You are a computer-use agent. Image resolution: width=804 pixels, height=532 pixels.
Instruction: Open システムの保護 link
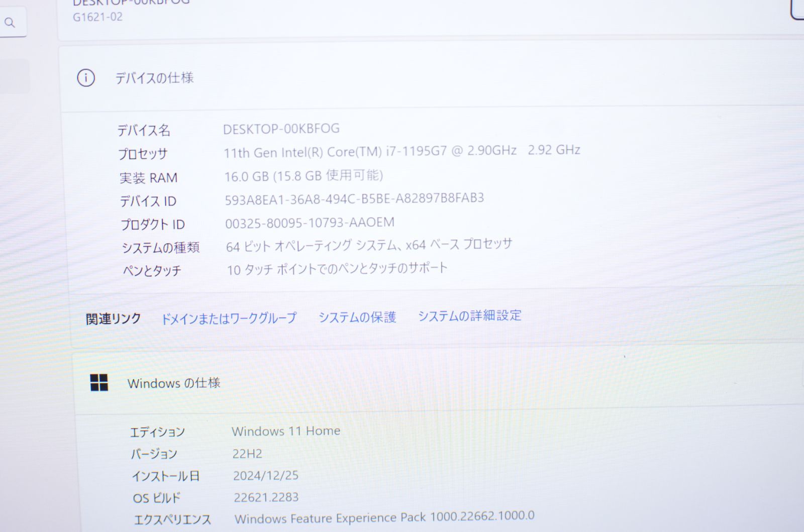click(357, 317)
